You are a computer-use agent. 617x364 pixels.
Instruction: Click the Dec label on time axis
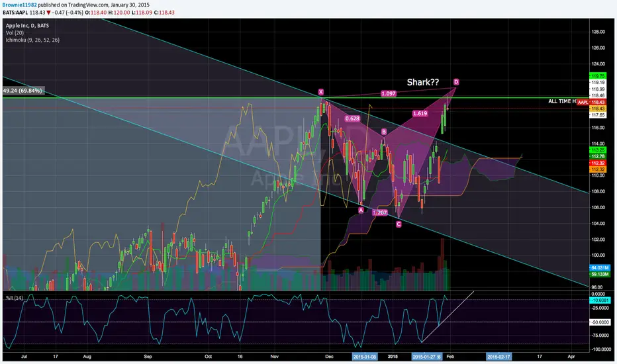point(329,357)
